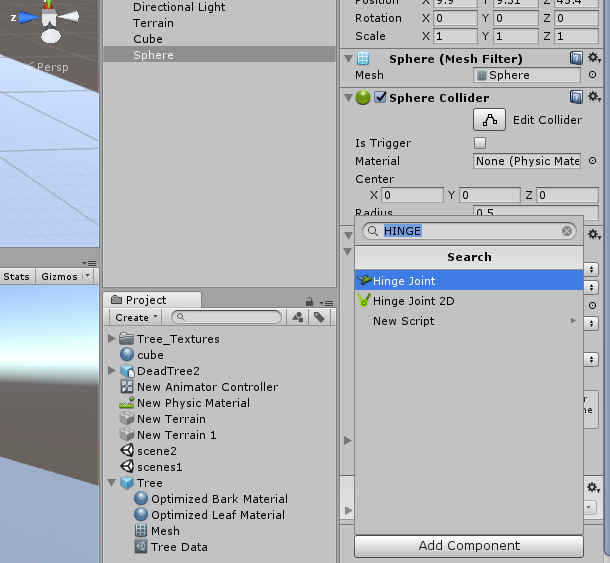This screenshot has width=610, height=563.
Task: Click the Material field None (Physic Material)
Action: tap(527, 161)
